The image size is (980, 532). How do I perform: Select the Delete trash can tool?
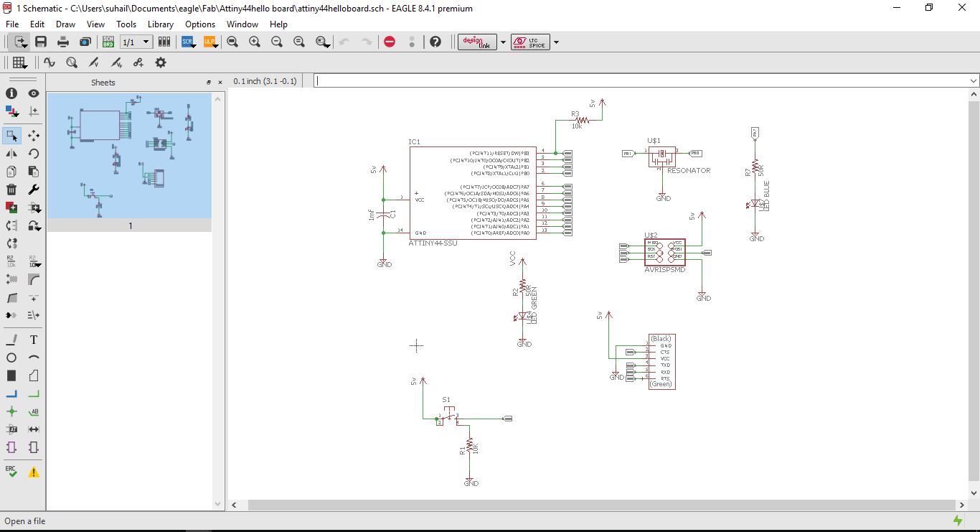click(x=11, y=190)
